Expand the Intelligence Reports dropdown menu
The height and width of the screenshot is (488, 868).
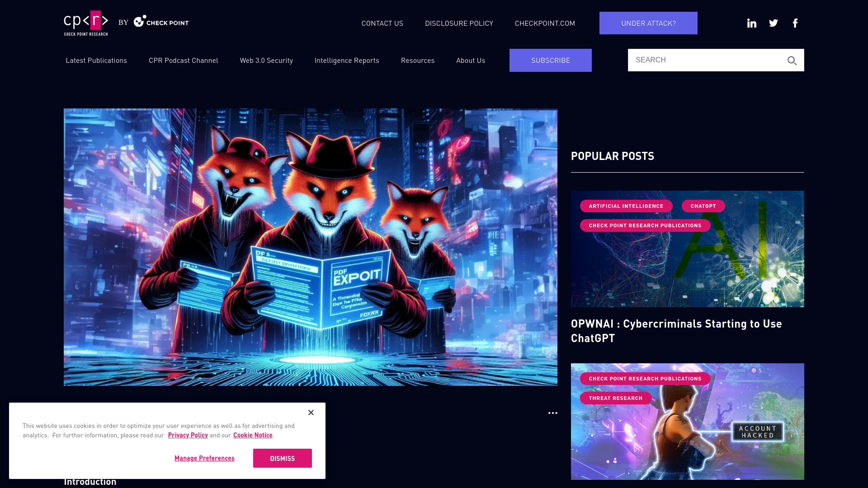[347, 60]
